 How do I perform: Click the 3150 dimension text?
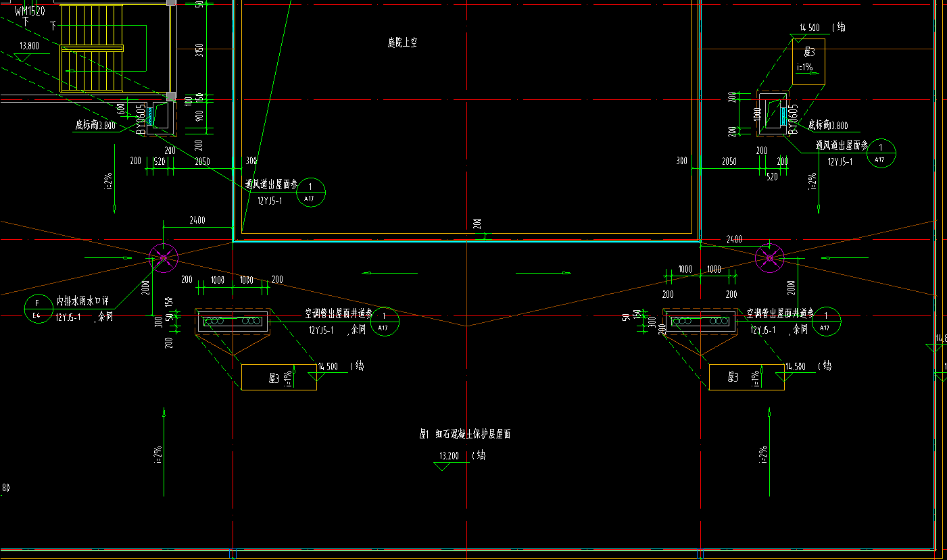[x=199, y=51]
